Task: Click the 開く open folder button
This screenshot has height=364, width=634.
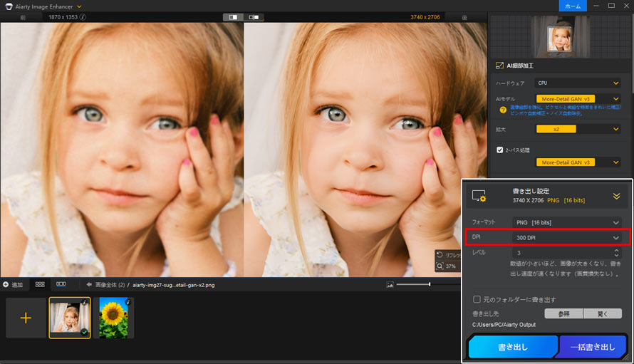Action: pos(603,314)
